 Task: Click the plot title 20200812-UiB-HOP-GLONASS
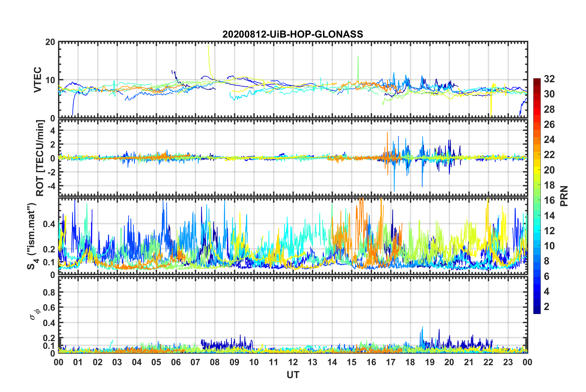[x=293, y=34]
